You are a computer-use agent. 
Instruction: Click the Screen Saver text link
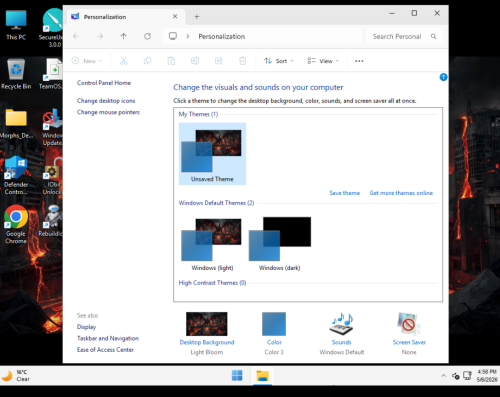click(409, 342)
